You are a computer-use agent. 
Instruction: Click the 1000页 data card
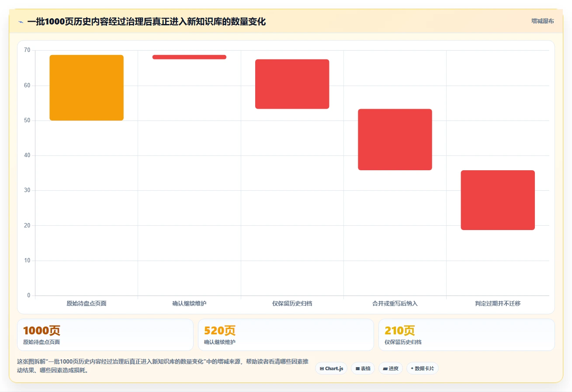pos(105,335)
